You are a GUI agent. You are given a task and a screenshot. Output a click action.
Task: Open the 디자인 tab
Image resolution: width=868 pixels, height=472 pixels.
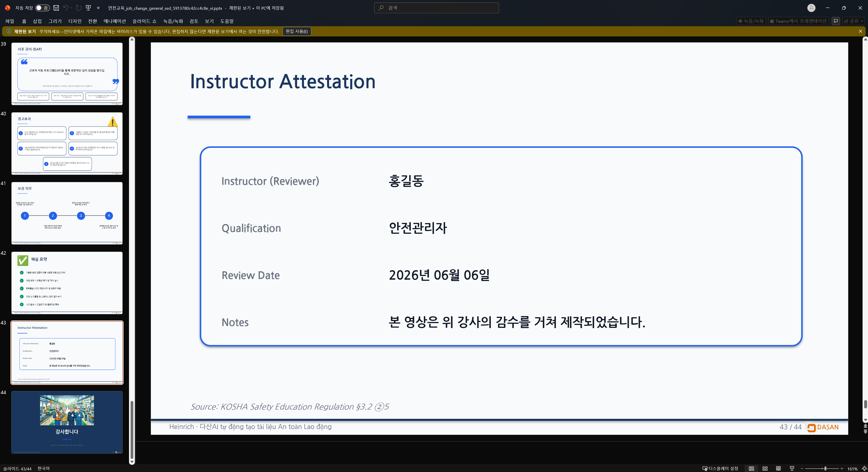click(x=75, y=21)
